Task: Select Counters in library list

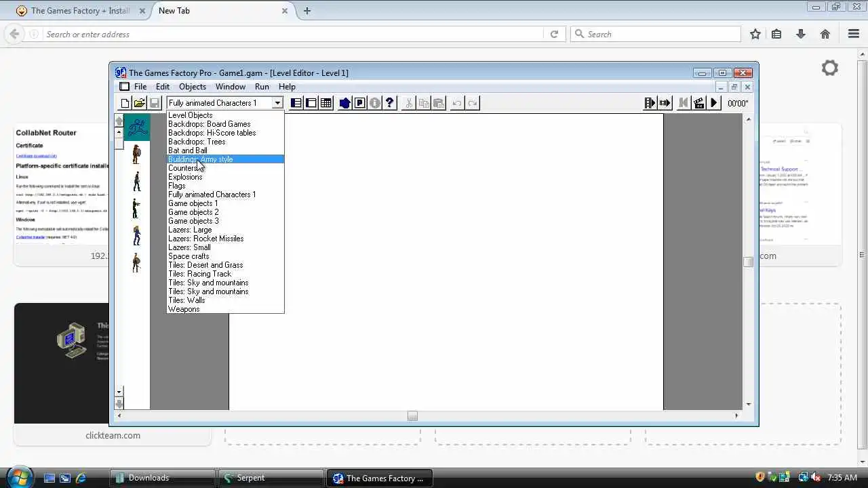Action: pos(225,168)
